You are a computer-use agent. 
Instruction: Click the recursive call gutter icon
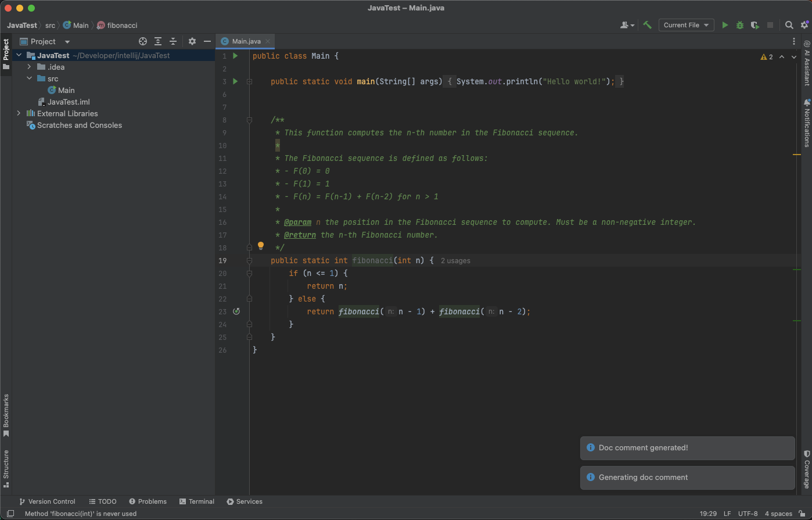coord(236,311)
